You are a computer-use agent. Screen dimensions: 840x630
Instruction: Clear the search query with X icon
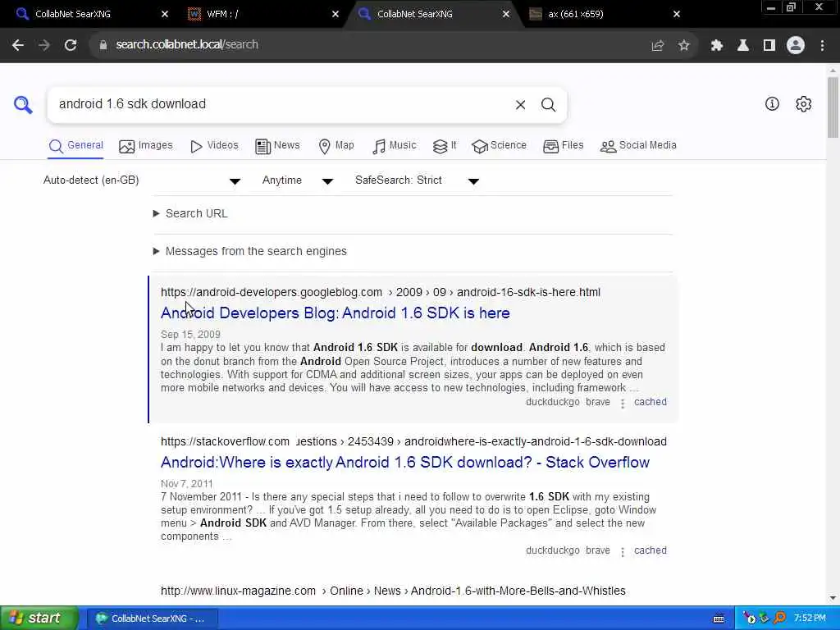tap(520, 104)
